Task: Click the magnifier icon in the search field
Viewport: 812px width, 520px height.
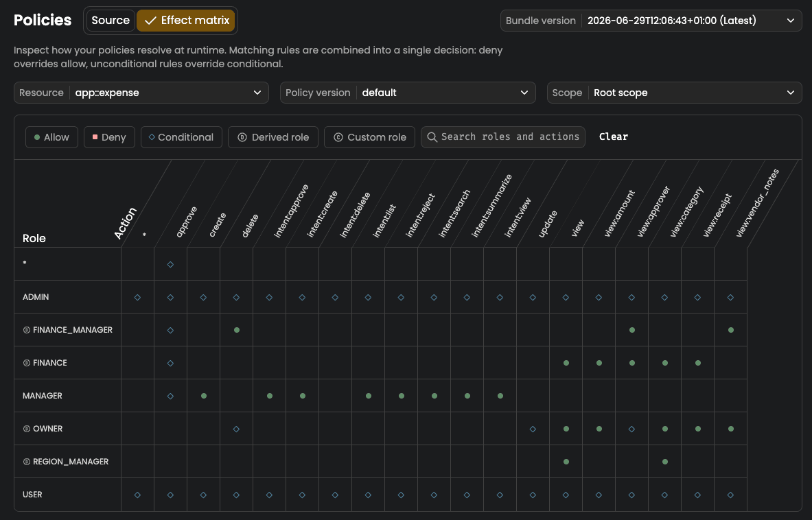Action: pyautogui.click(x=432, y=137)
